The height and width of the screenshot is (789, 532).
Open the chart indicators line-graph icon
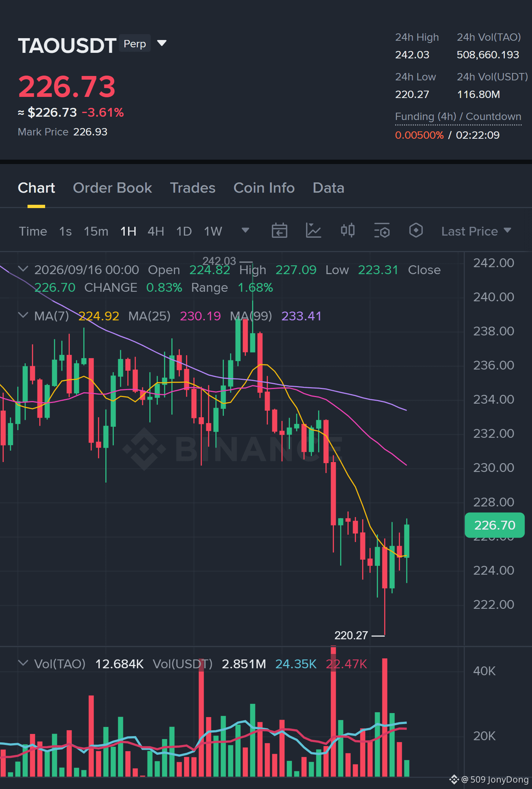point(313,231)
